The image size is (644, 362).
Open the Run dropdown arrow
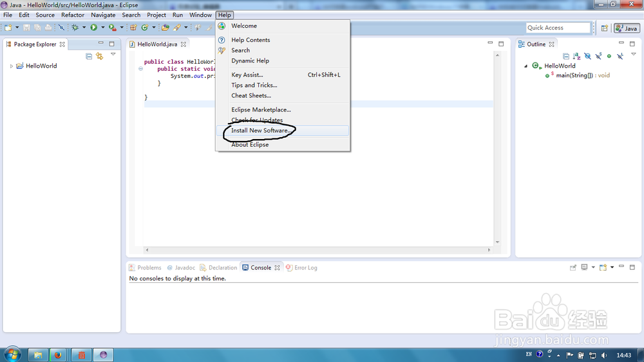click(102, 28)
